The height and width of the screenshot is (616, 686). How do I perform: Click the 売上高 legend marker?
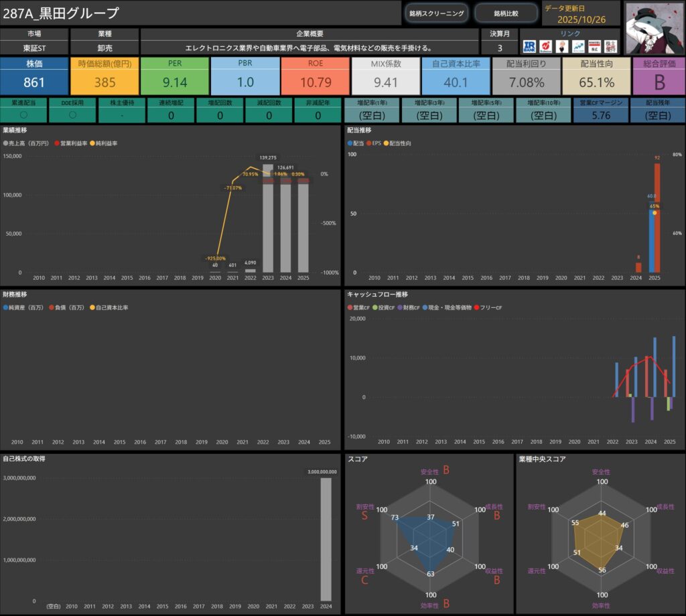coord(6,143)
